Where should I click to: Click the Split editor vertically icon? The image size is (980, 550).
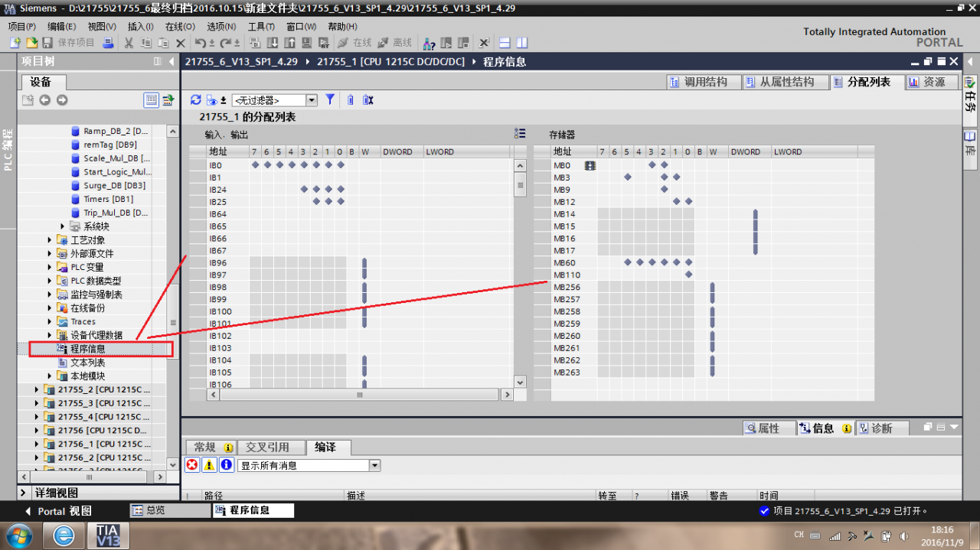[x=522, y=43]
